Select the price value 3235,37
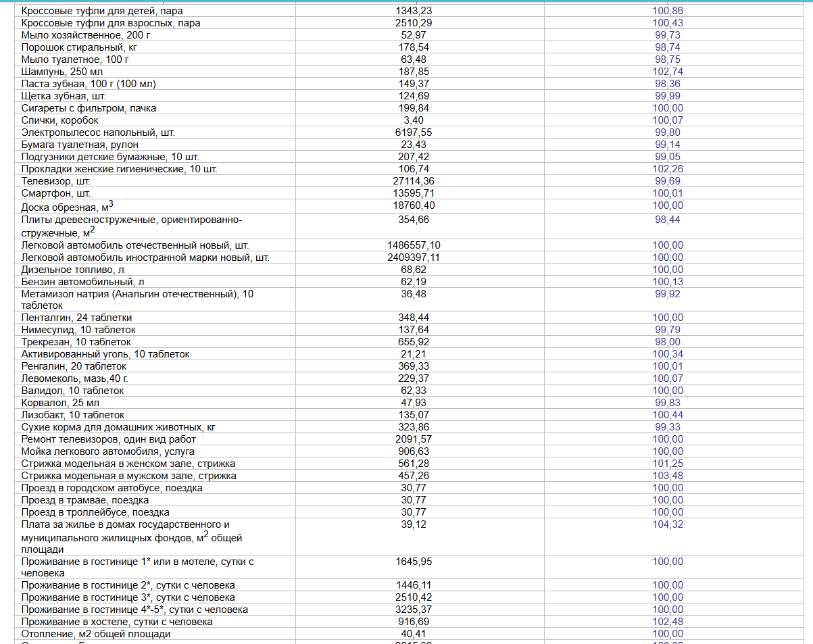This screenshot has width=813, height=644. pyautogui.click(x=415, y=610)
